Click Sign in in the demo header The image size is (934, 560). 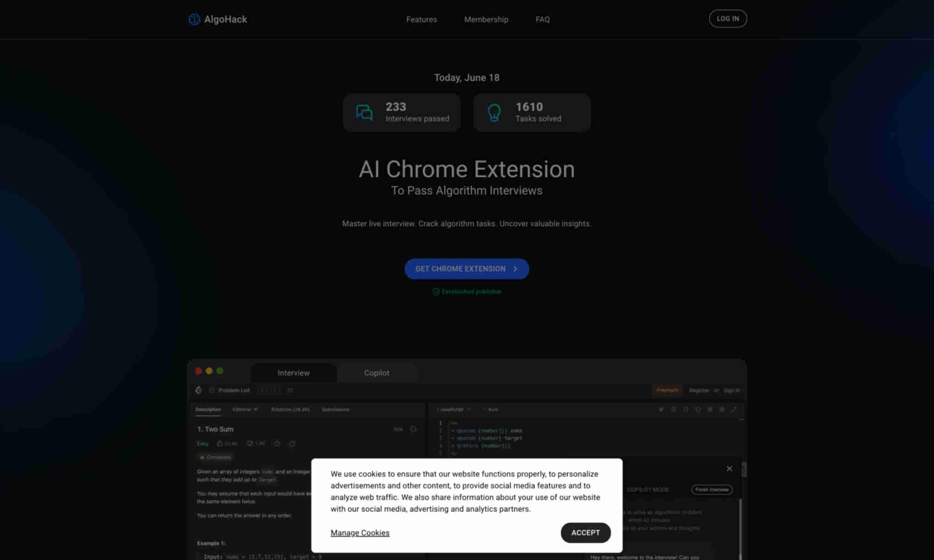click(731, 390)
